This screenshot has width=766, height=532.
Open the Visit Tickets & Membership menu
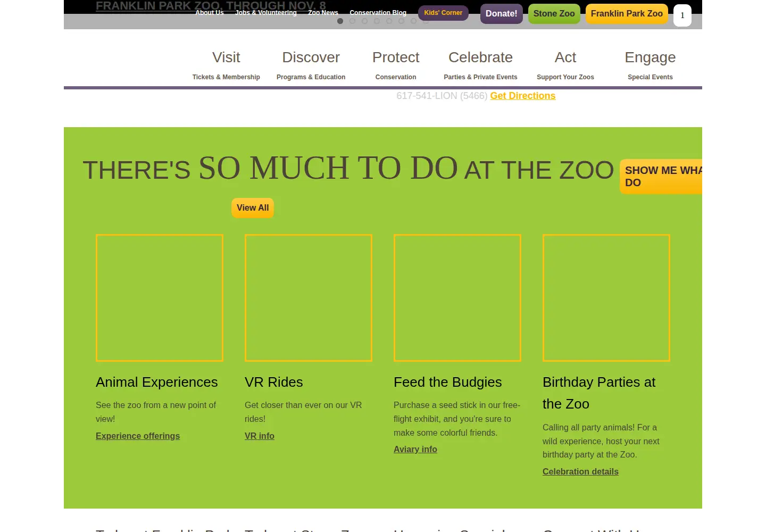coord(226,65)
